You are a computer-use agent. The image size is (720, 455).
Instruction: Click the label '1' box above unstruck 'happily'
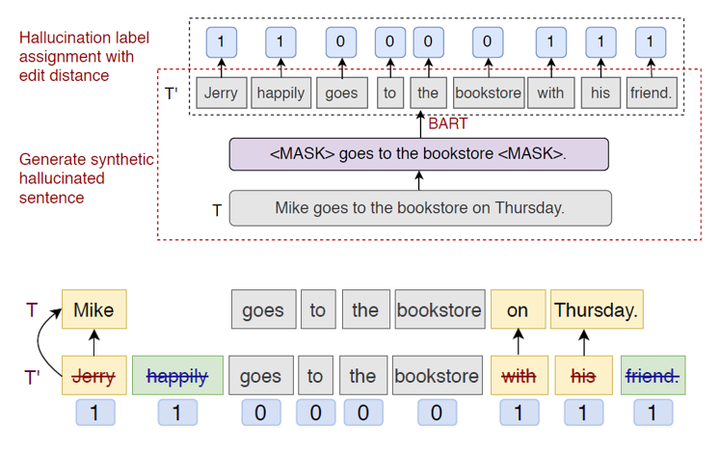(281, 42)
